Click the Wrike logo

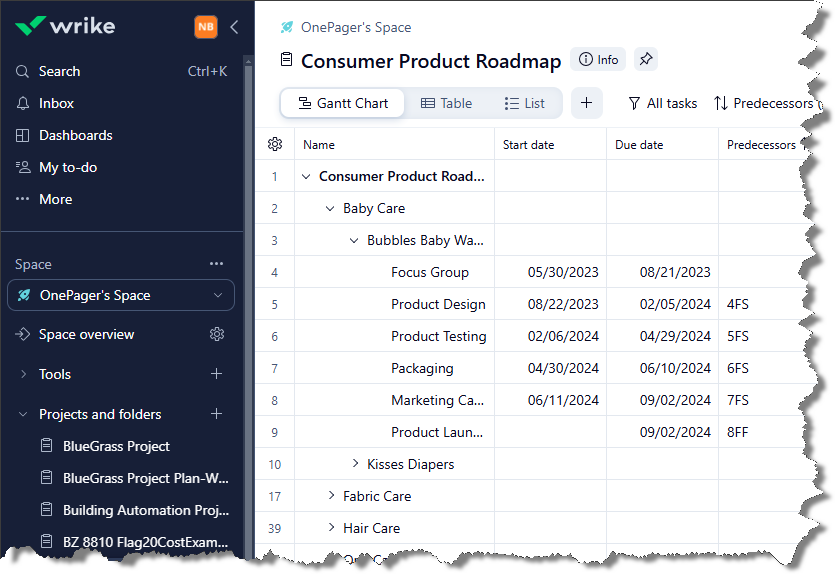(x=65, y=26)
